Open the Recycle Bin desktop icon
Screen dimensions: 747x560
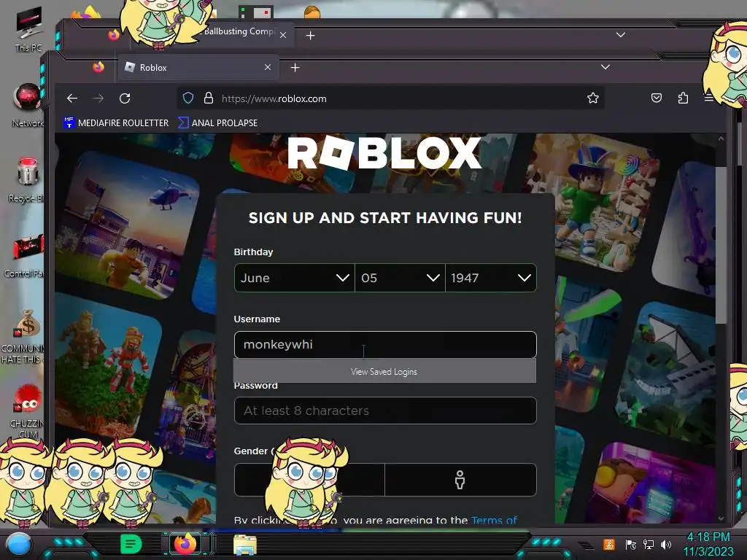[28, 180]
